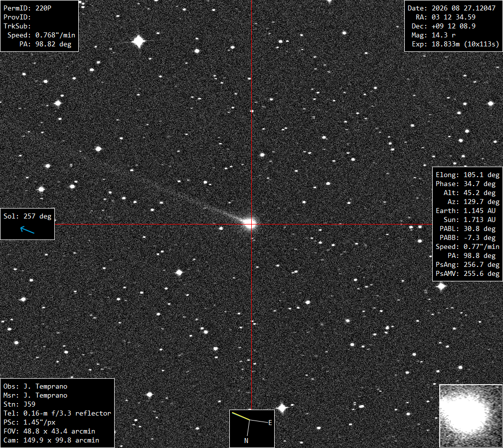Viewport: 503px width, 448px height.
Task: Click the RA: 03 12 34.59 value
Action: click(x=446, y=17)
